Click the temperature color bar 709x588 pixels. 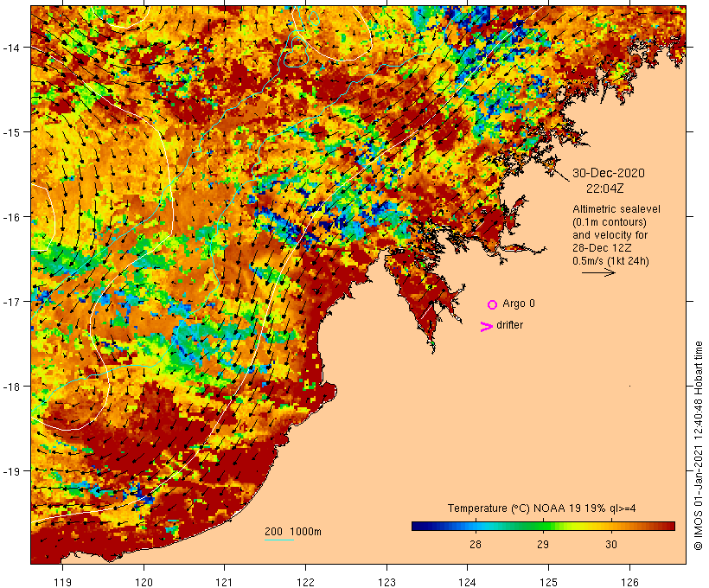click(543, 526)
